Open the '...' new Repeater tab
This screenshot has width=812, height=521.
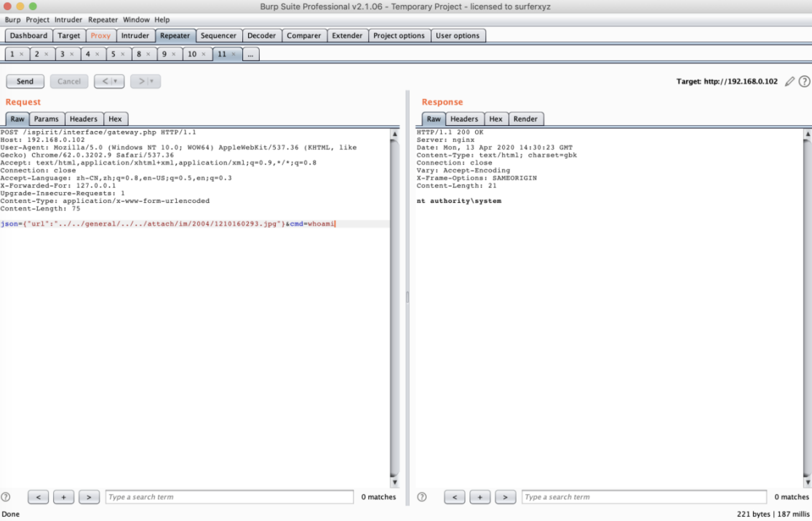coord(250,55)
